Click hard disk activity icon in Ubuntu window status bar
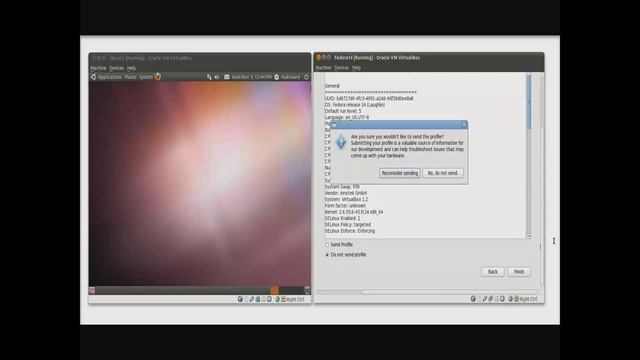This screenshot has height=360, width=640. [240, 299]
